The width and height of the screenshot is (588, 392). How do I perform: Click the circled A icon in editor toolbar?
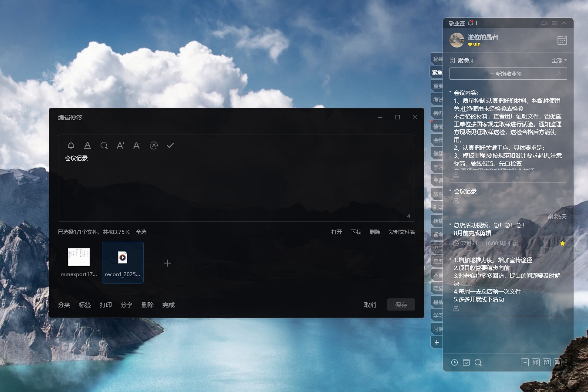154,145
